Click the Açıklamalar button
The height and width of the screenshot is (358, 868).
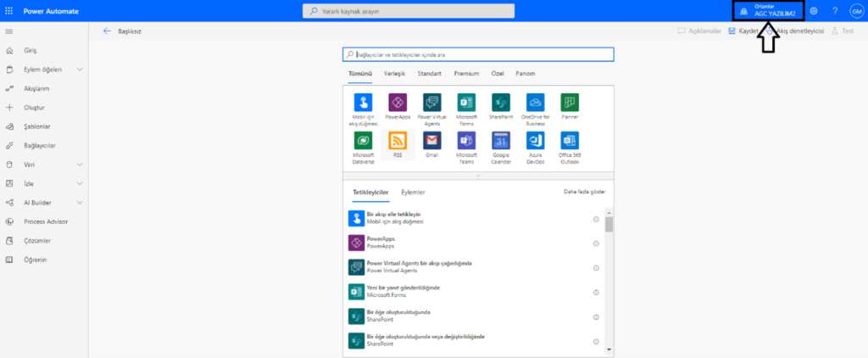pos(699,31)
